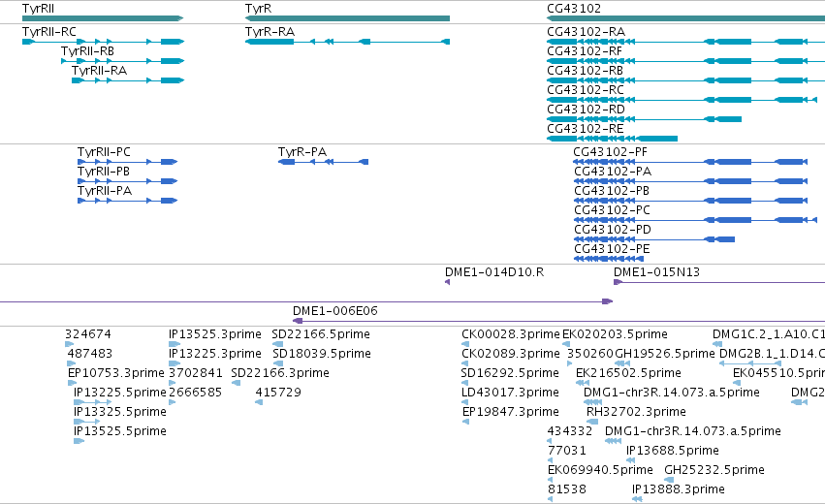Open EP19847.3prime EST feature

(x=465, y=422)
